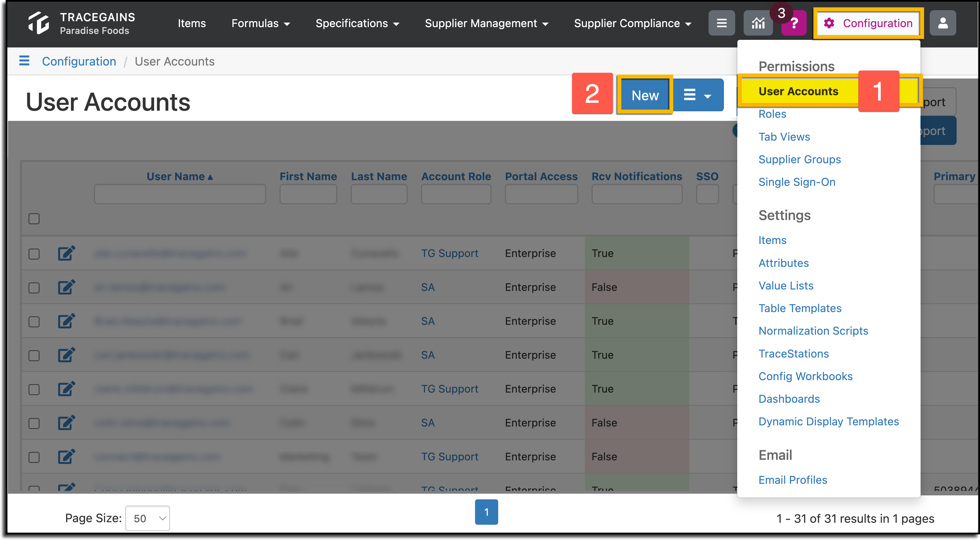The width and height of the screenshot is (980, 540).
Task: Open Dynamic Display Templates entry
Action: coord(829,421)
